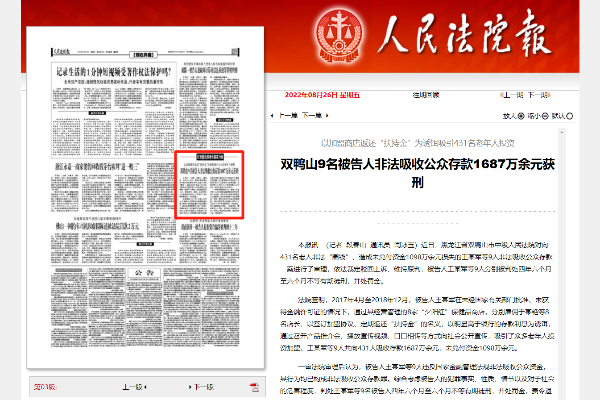Image resolution: width=600 pixels, height=400 pixels.
Task: Open the red-highlighted article on newspaper page
Action: (x=211, y=184)
